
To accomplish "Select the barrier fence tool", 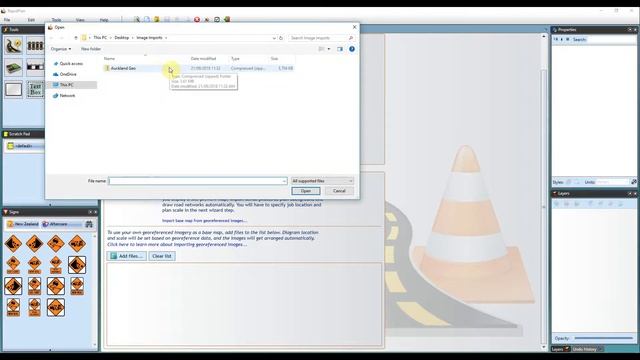I will pyautogui.click(x=36, y=45).
